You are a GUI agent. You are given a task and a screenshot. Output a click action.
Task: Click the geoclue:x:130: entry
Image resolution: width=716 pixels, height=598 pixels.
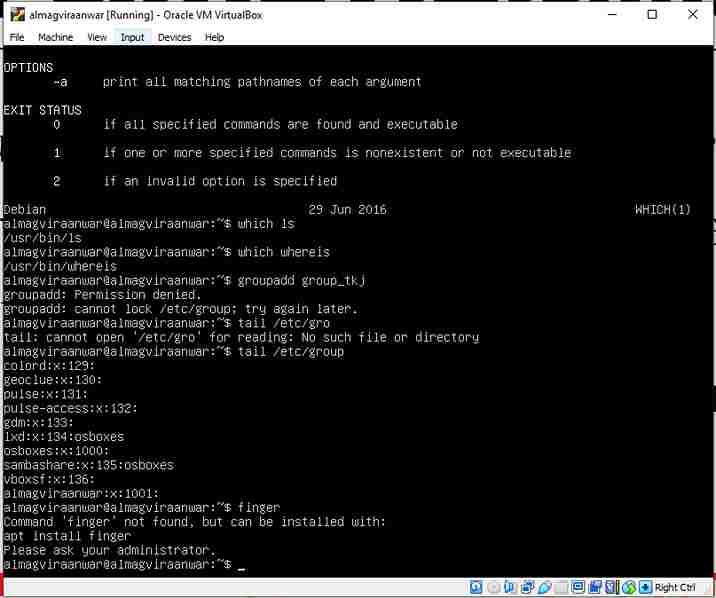53,379
